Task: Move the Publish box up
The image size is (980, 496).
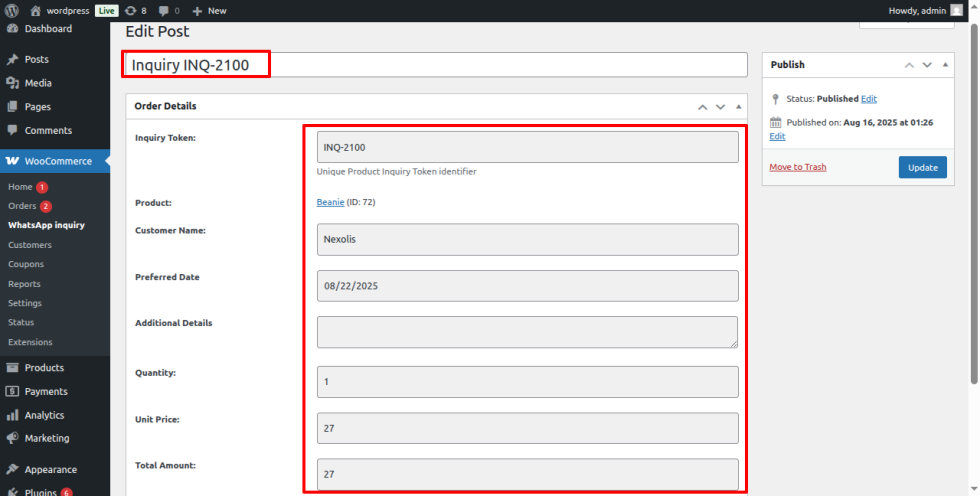Action: pos(909,65)
